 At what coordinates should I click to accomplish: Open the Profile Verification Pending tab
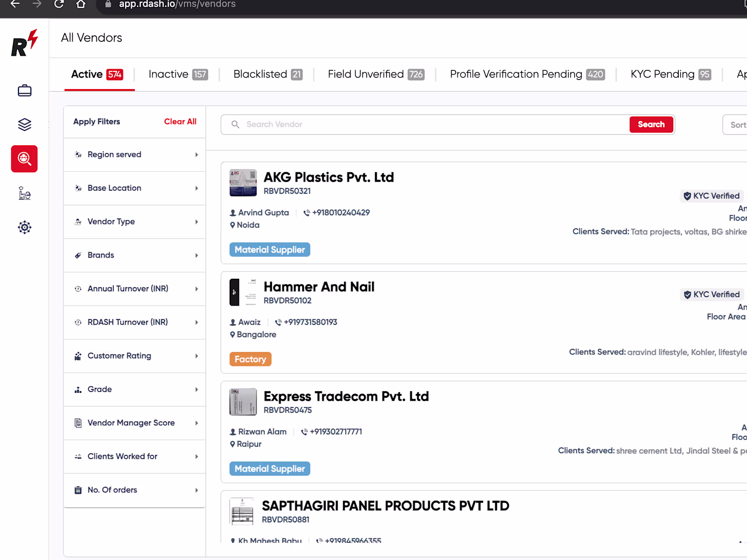[527, 74]
